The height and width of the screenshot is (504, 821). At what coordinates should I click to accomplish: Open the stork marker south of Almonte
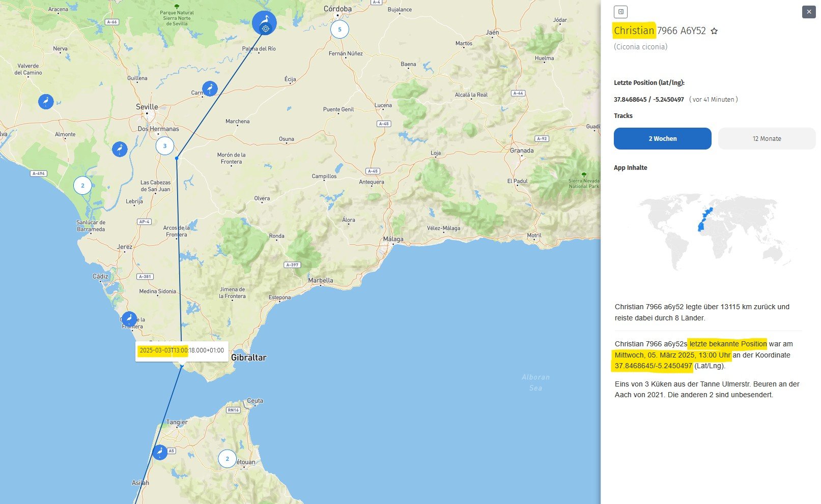tap(120, 149)
